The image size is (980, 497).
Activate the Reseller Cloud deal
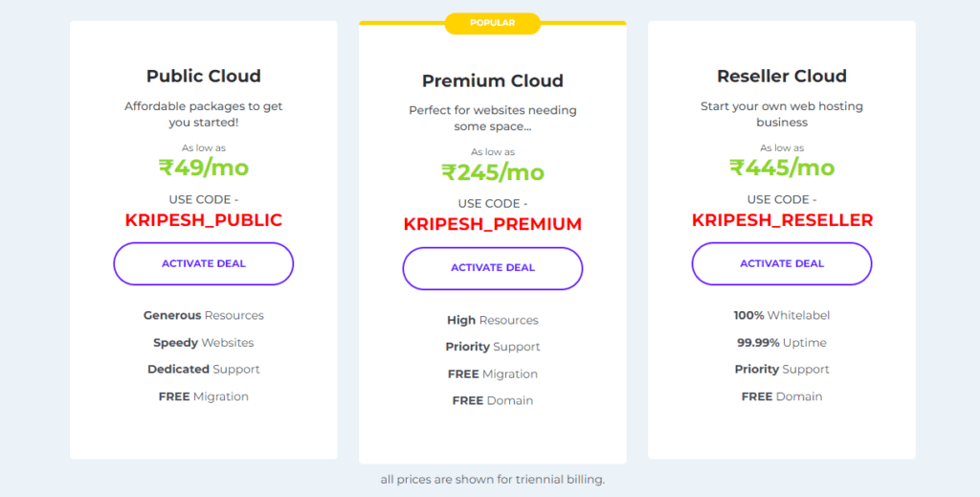pyautogui.click(x=781, y=263)
